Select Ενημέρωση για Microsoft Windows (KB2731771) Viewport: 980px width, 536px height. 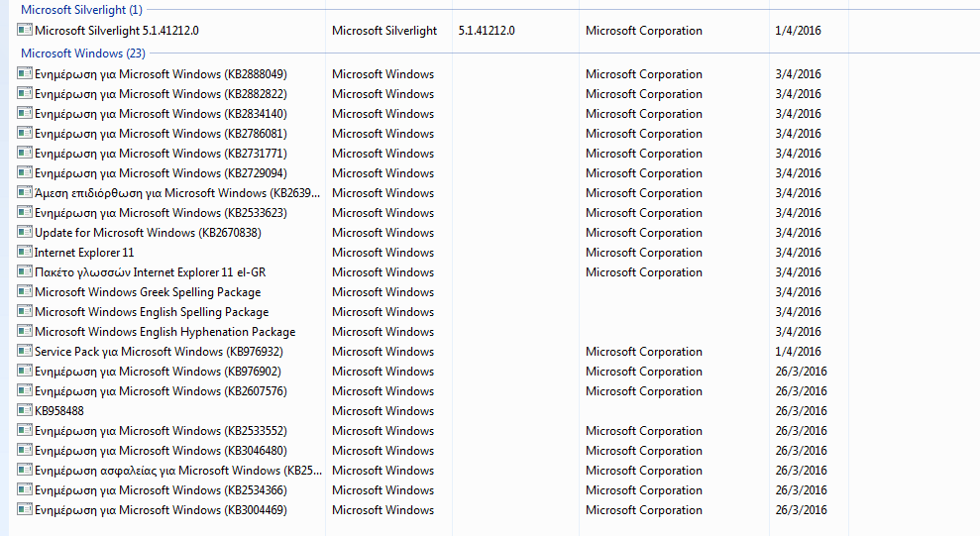[x=161, y=154]
